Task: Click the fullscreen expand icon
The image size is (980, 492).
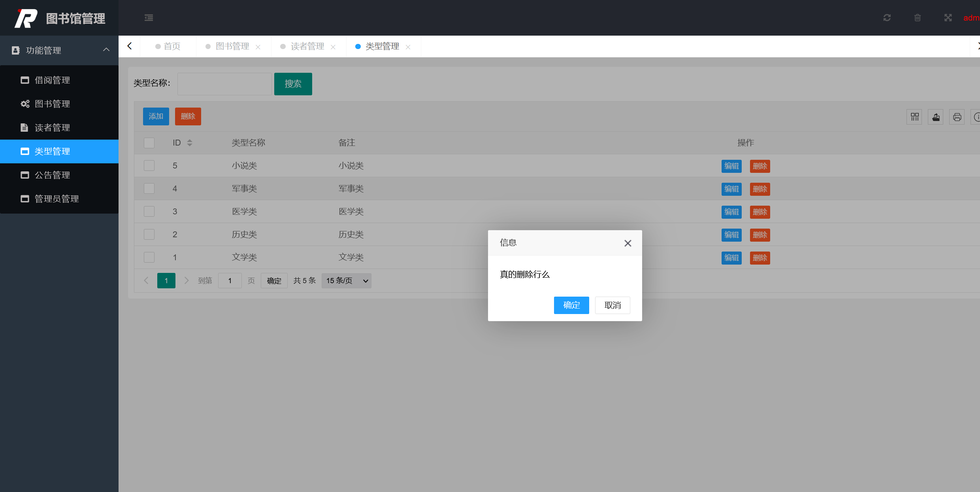Action: point(948,18)
